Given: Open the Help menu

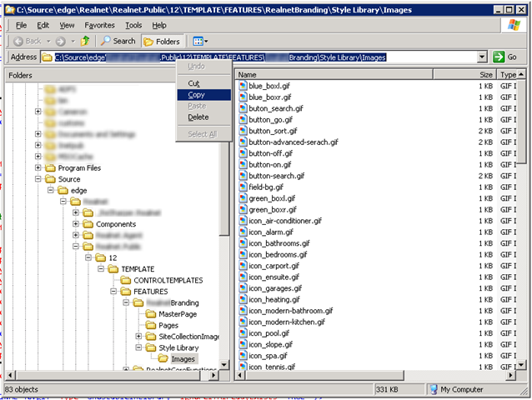Looking at the screenshot, I should (158, 26).
